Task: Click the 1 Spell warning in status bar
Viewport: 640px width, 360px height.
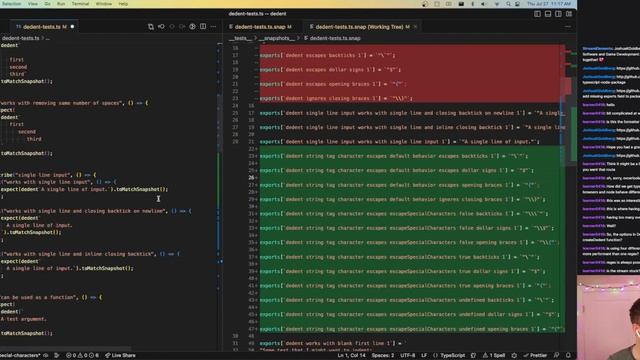Action: (494, 356)
